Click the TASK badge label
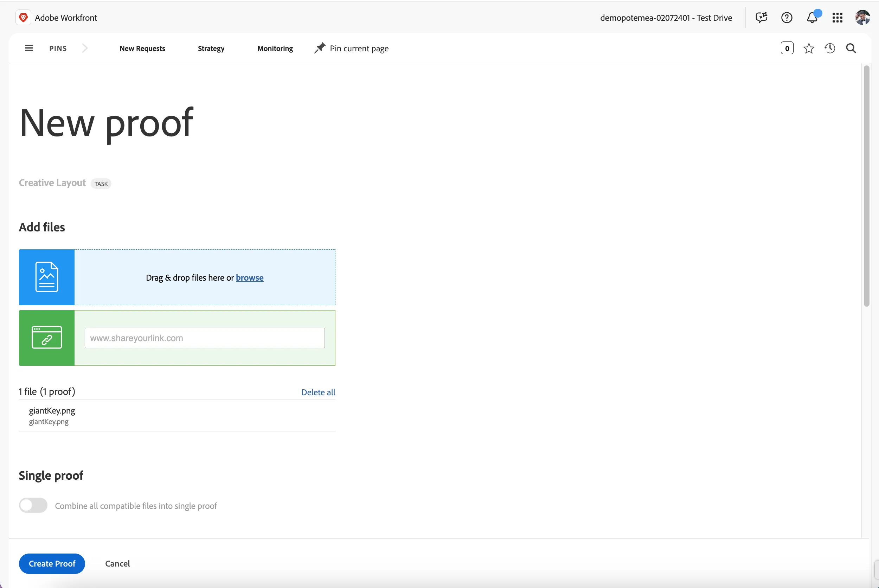The height and width of the screenshot is (588, 879). pos(101,184)
